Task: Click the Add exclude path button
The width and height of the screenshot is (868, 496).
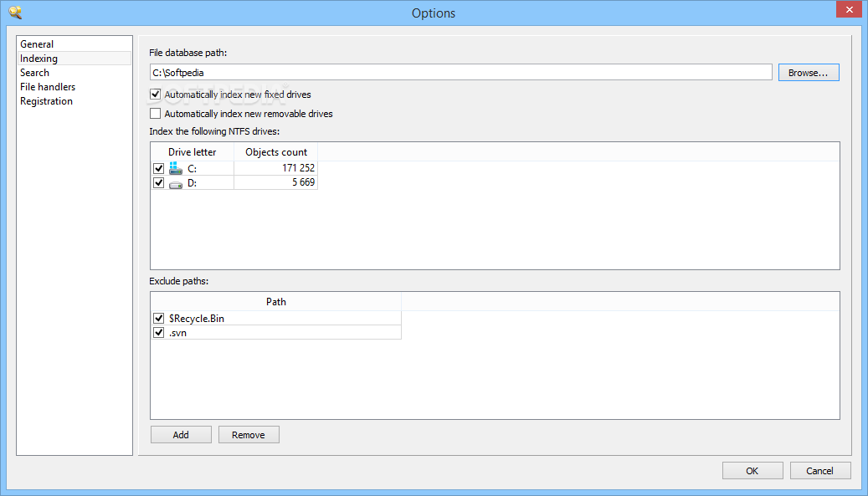Action: click(181, 435)
